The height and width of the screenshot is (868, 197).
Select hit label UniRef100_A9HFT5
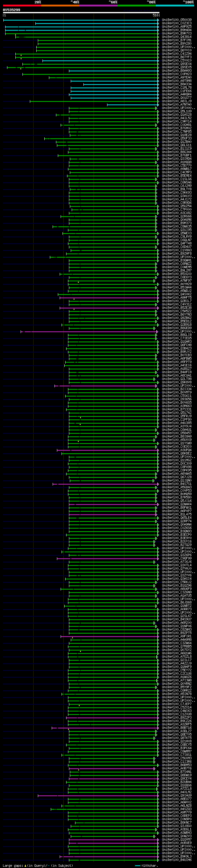(x=177, y=297)
